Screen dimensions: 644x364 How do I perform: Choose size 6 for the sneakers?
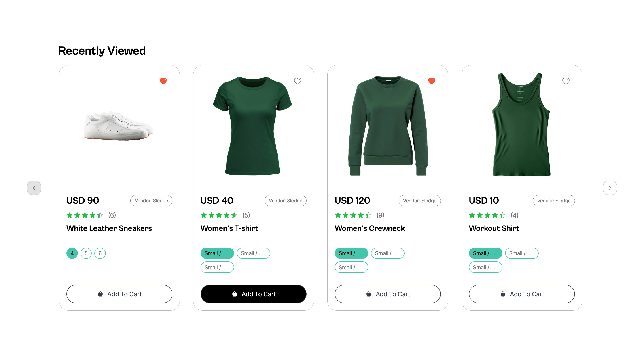click(100, 253)
